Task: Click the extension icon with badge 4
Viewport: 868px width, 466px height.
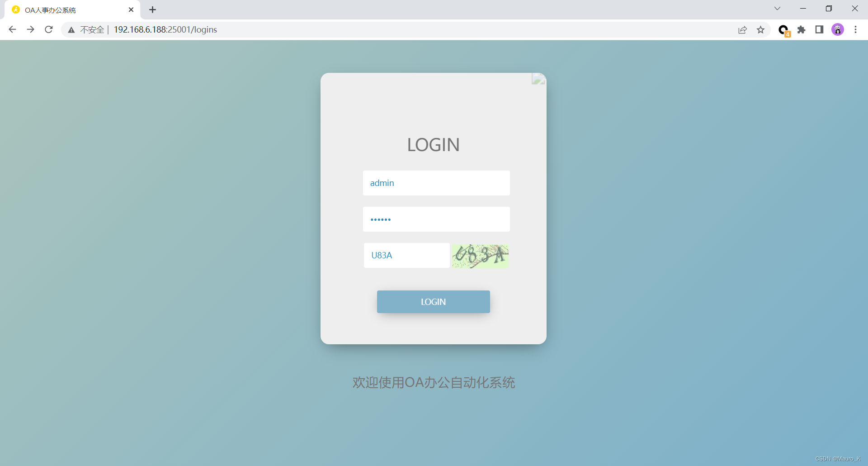Action: tap(783, 29)
